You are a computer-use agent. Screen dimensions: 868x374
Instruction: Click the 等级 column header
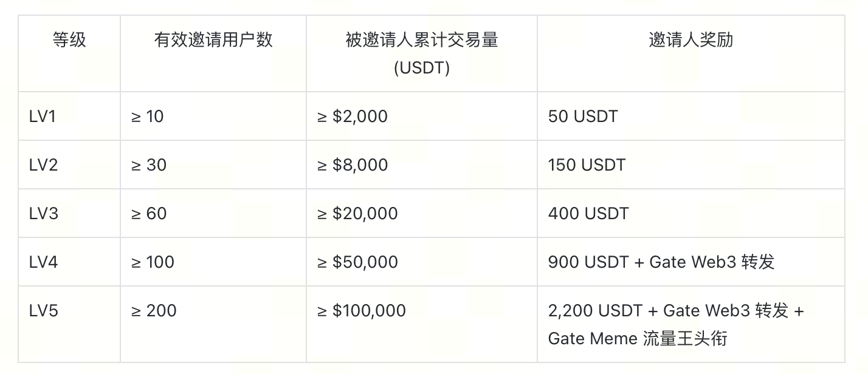pos(69,41)
